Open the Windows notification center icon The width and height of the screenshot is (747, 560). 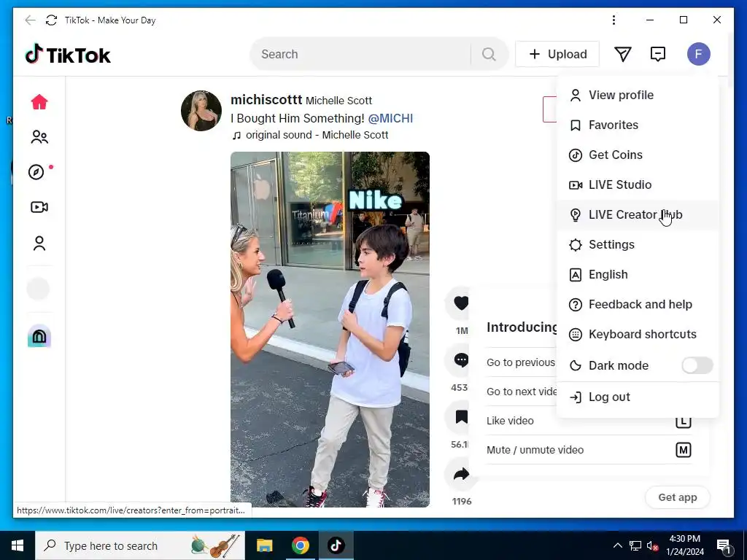[724, 545]
